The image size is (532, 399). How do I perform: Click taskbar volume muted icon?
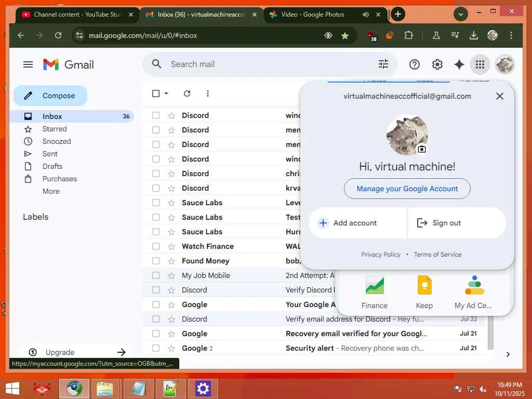click(483, 389)
